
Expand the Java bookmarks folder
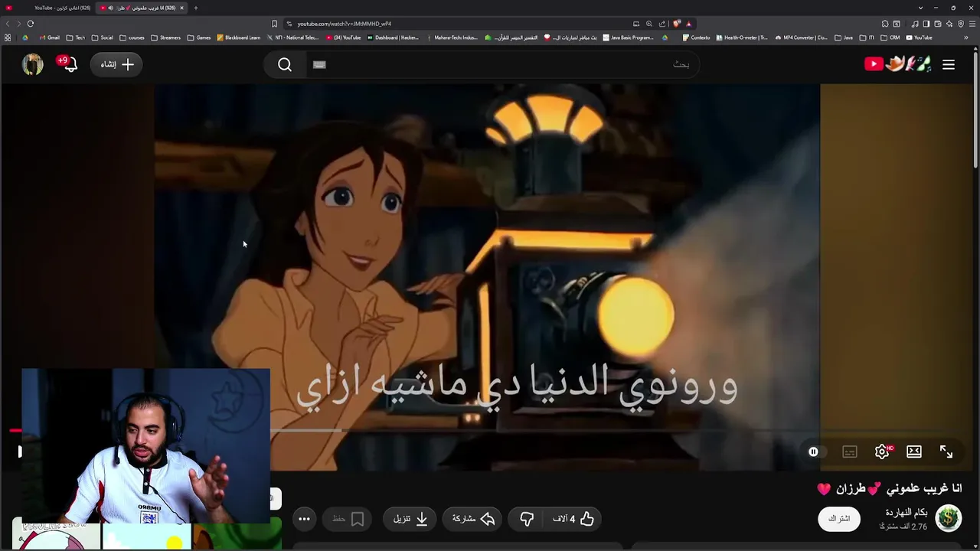pyautogui.click(x=843, y=37)
